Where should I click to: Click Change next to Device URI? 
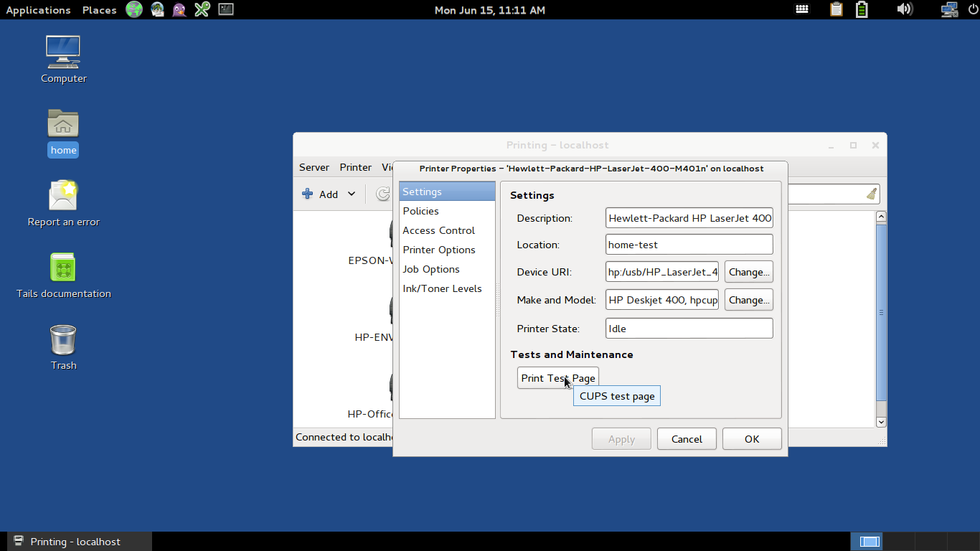pos(749,272)
